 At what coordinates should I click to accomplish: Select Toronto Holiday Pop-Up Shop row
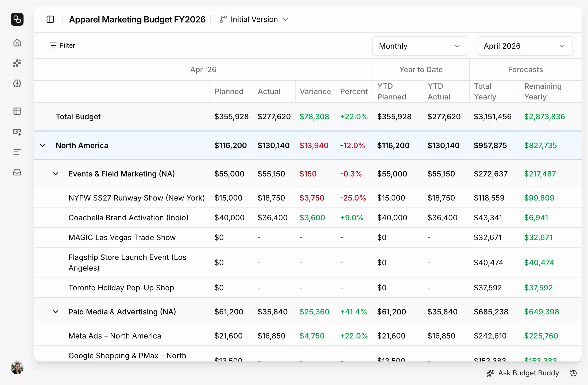tap(308, 288)
